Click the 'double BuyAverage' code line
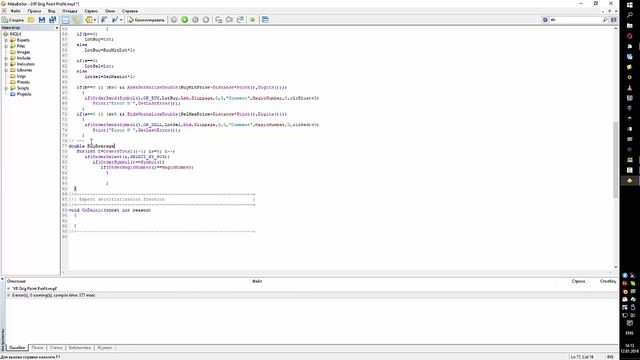640x360 pixels. [92, 146]
